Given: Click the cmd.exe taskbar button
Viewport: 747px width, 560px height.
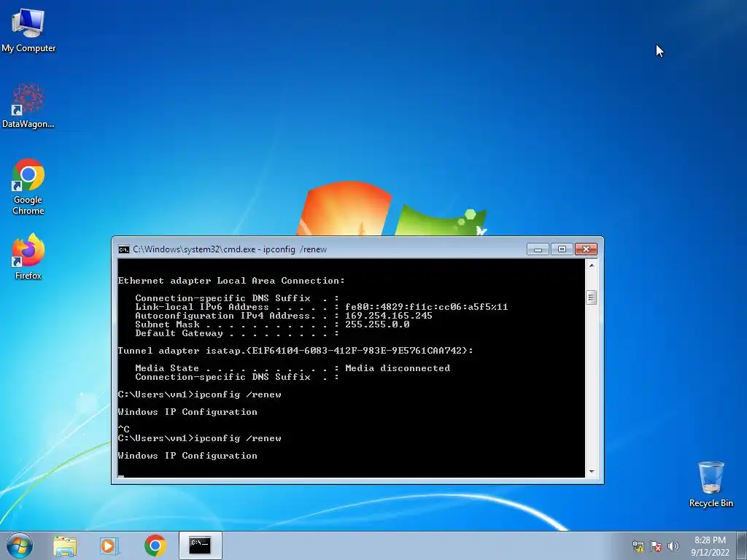Looking at the screenshot, I should click(x=200, y=545).
